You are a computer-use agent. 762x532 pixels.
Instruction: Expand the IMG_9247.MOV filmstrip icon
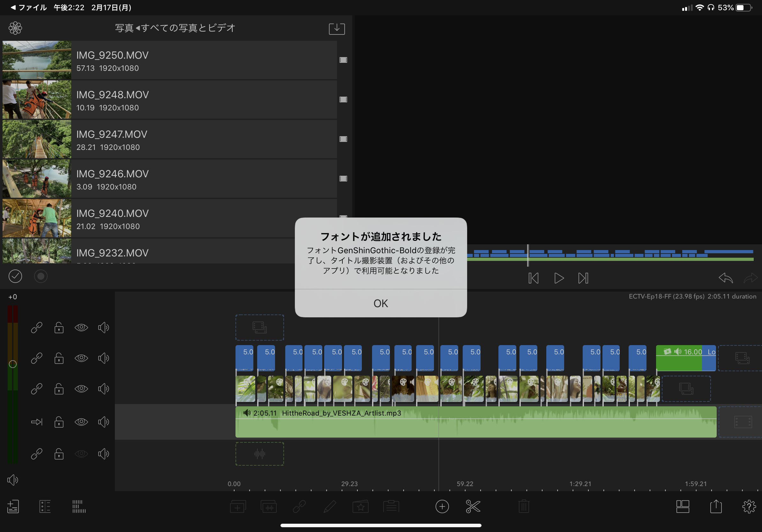(x=343, y=139)
